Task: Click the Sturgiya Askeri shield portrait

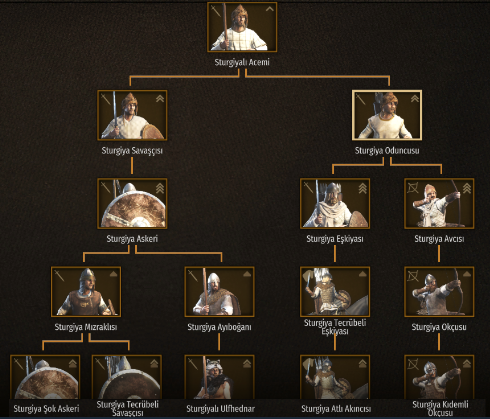Action: tap(132, 203)
